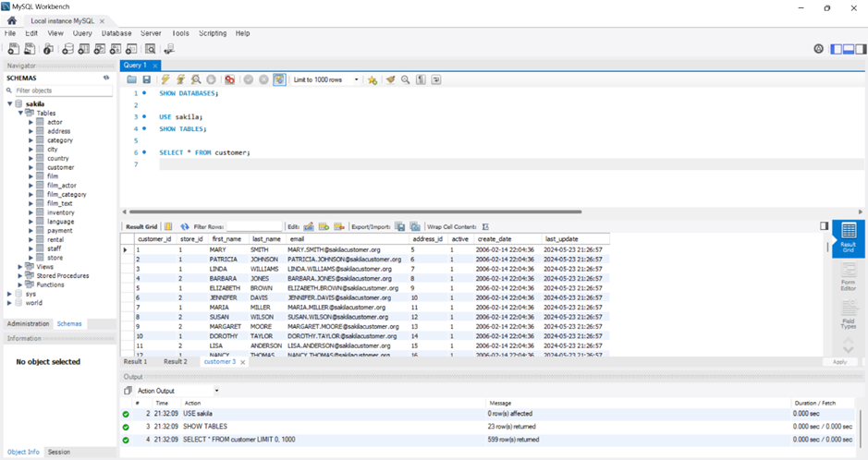
Task: Open the Scripting menu
Action: 213,33
